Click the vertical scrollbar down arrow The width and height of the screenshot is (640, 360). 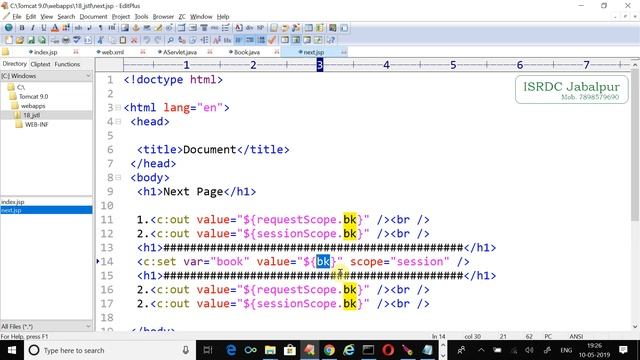635,327
